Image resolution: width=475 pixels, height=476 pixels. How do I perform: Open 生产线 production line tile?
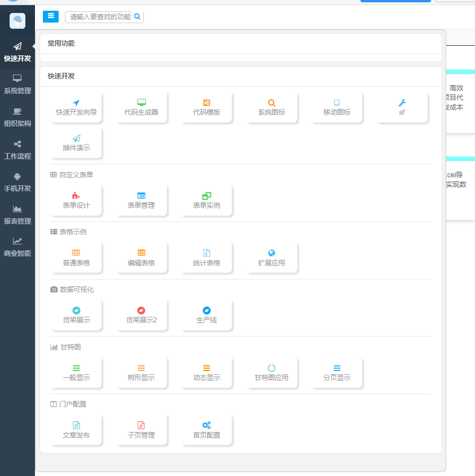coord(206,316)
